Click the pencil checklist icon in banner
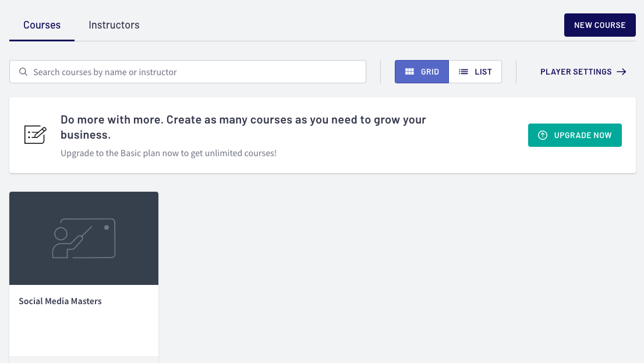The width and height of the screenshot is (644, 363). 35,135
